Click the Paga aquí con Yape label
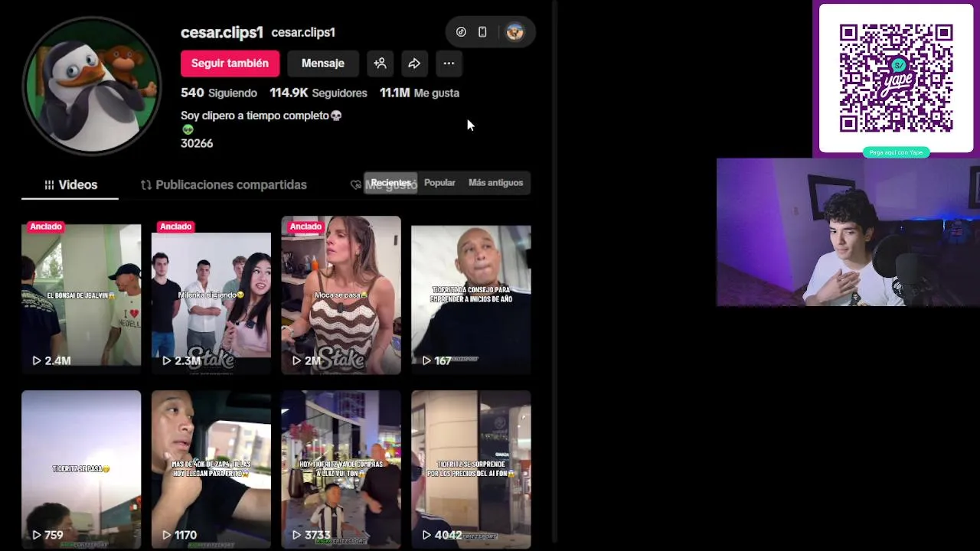The height and width of the screenshot is (551, 980). 896,152
